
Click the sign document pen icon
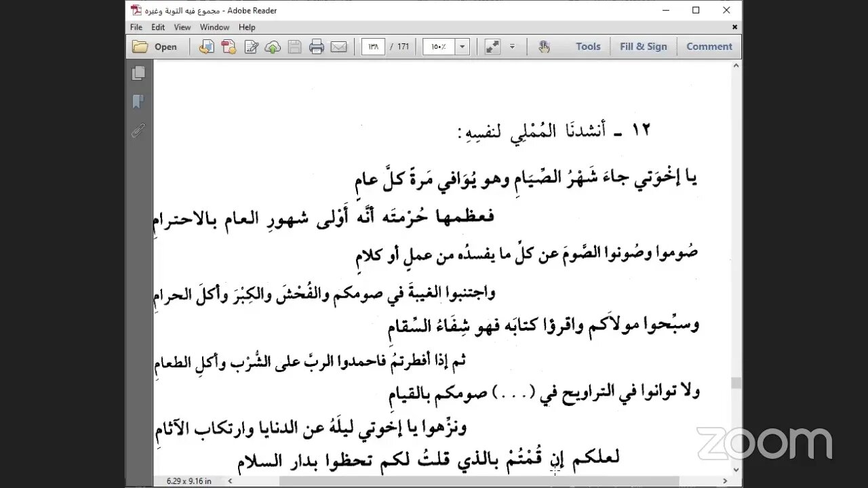tap(251, 47)
